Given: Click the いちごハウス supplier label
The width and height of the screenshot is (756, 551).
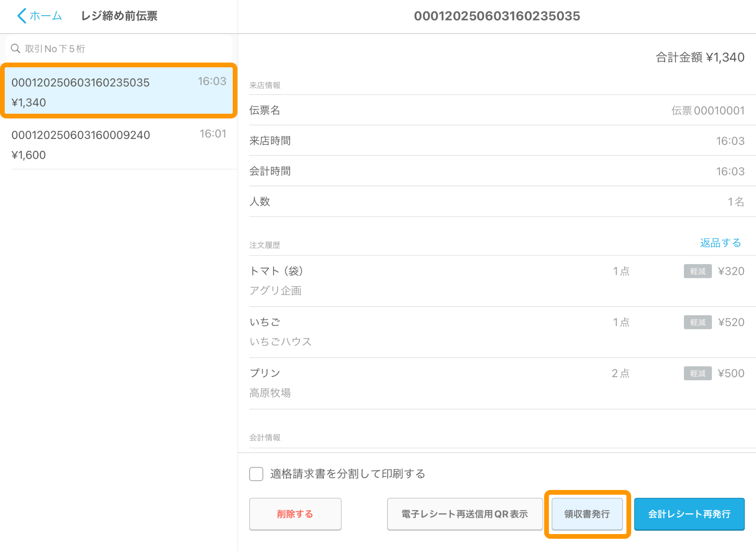Looking at the screenshot, I should [281, 342].
